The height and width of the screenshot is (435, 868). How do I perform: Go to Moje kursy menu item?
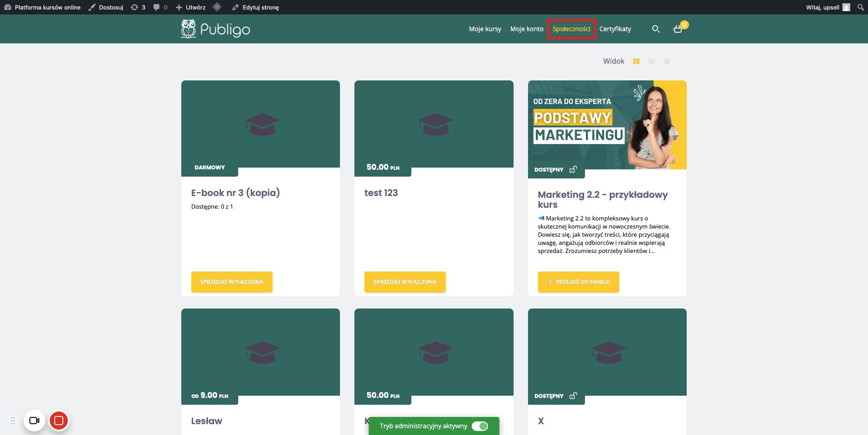(485, 29)
